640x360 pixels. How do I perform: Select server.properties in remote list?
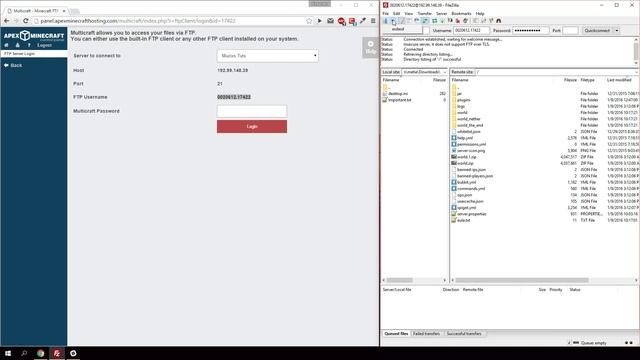tap(471, 214)
